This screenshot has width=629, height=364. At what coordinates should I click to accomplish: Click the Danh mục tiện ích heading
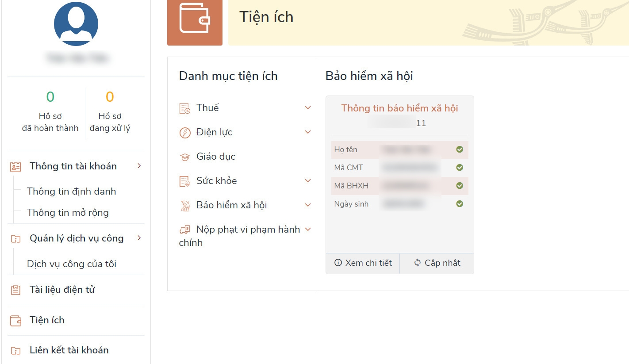(x=228, y=76)
